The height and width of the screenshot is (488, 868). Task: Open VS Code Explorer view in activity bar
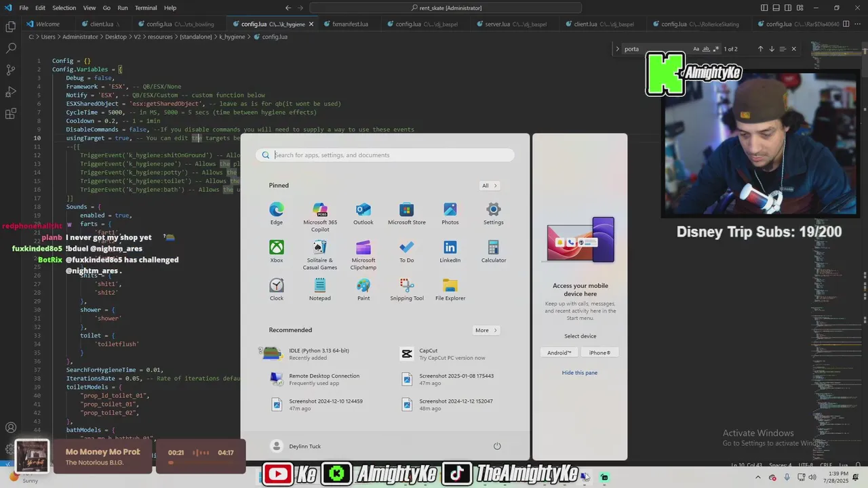coord(11,26)
